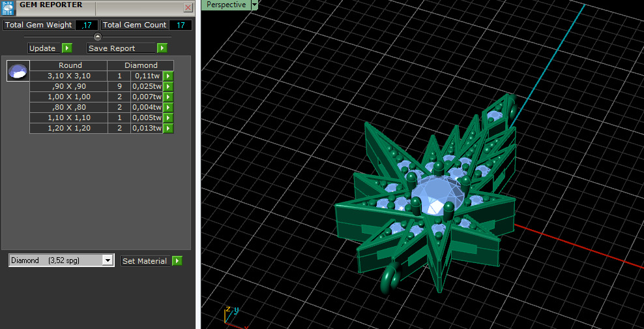Viewport: 644px width, 329px height.
Task: Click the Perspective viewport label
Action: [226, 5]
